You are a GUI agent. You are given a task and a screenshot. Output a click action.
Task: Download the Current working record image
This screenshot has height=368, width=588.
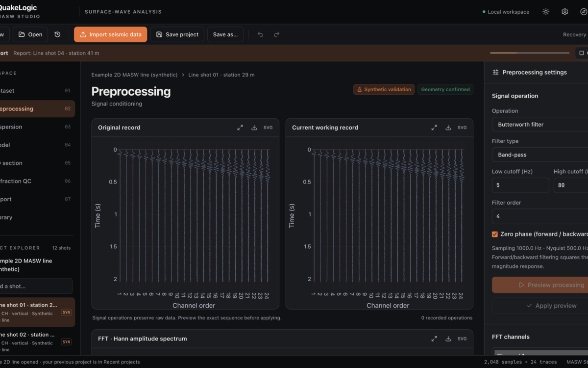[448, 128]
